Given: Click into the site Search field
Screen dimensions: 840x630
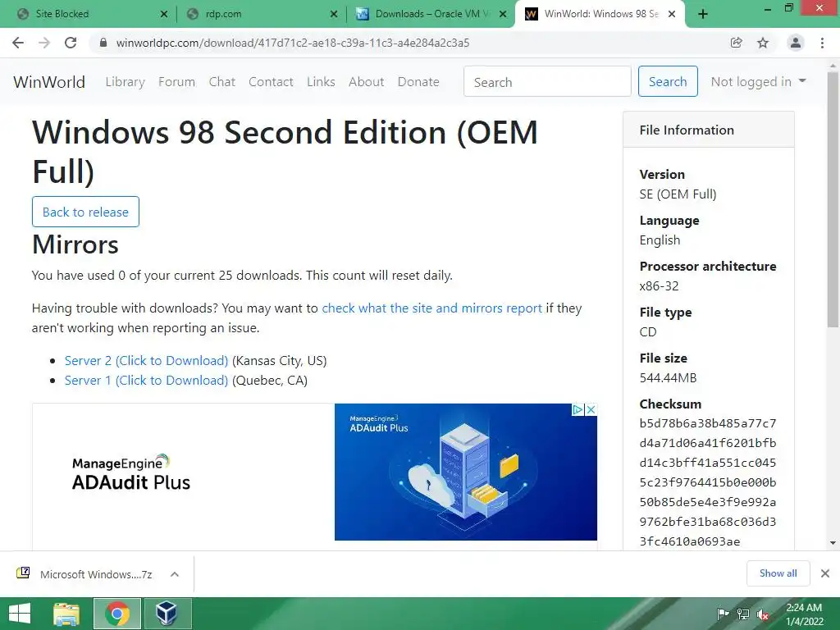Looking at the screenshot, I should click(547, 81).
